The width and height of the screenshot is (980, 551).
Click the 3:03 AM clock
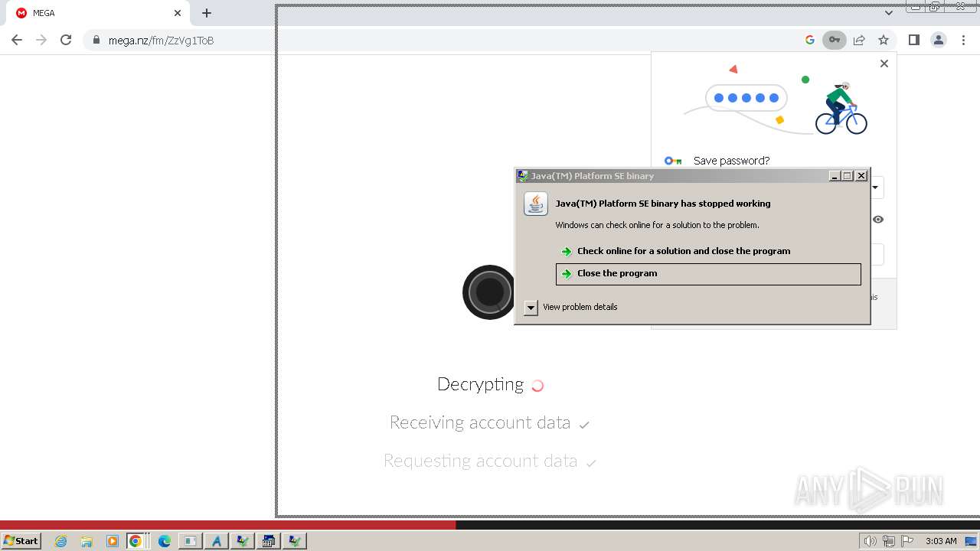[941, 541]
